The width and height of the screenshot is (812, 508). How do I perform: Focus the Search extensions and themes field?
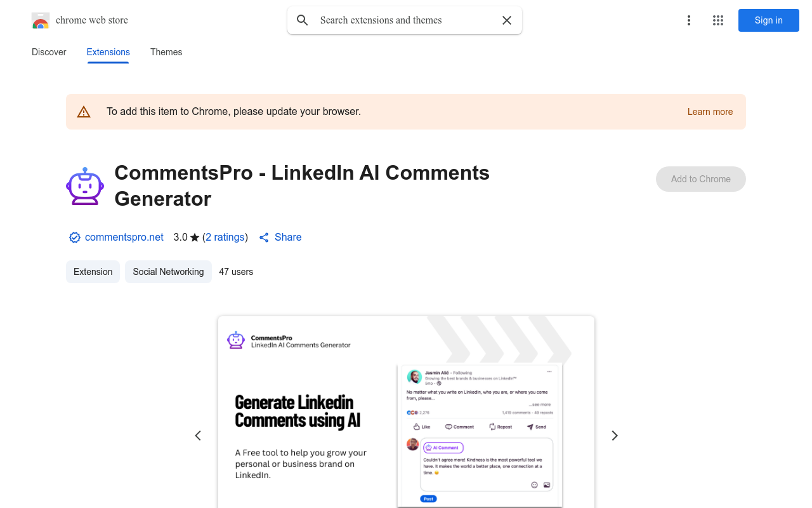pos(405,20)
